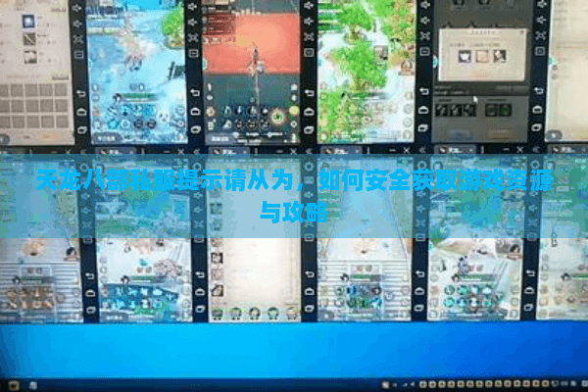Viewport: 588px width, 392px height.
Task: Tap volume down on the inventory-grid emulator sidebar
Action: [77, 24]
